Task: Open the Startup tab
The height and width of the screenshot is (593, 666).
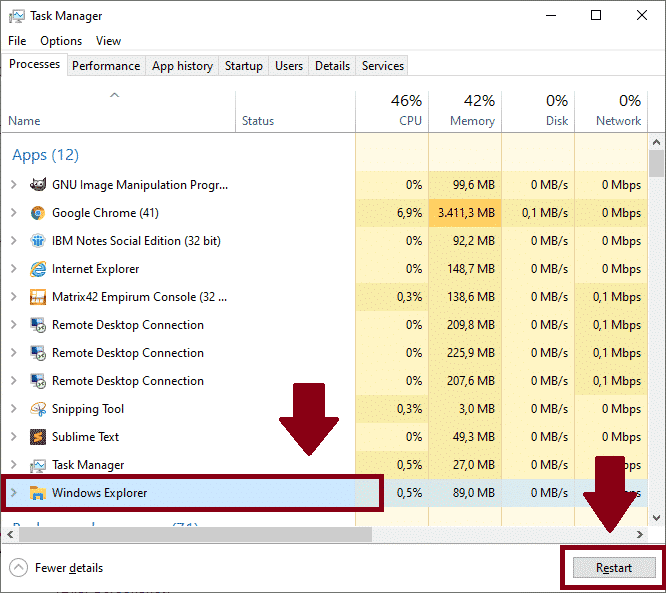Action: tap(244, 66)
